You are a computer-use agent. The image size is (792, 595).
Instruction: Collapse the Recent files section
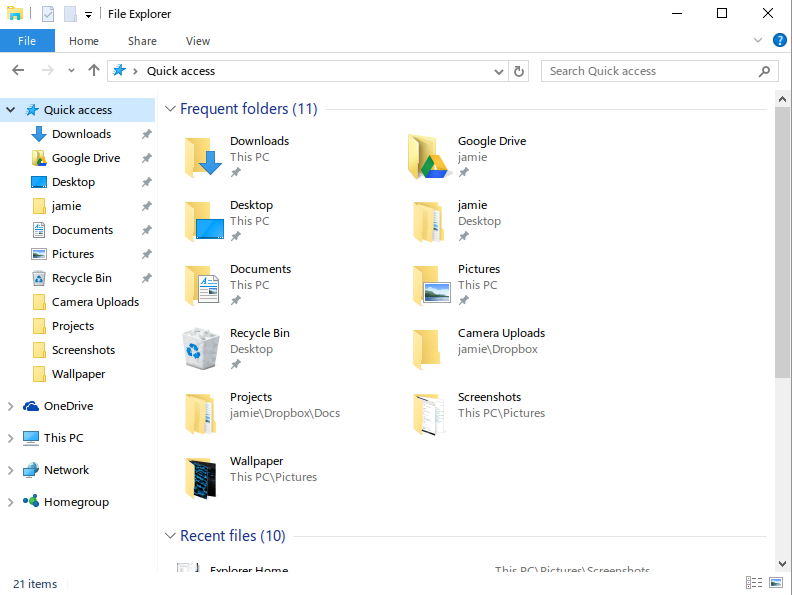click(x=170, y=535)
